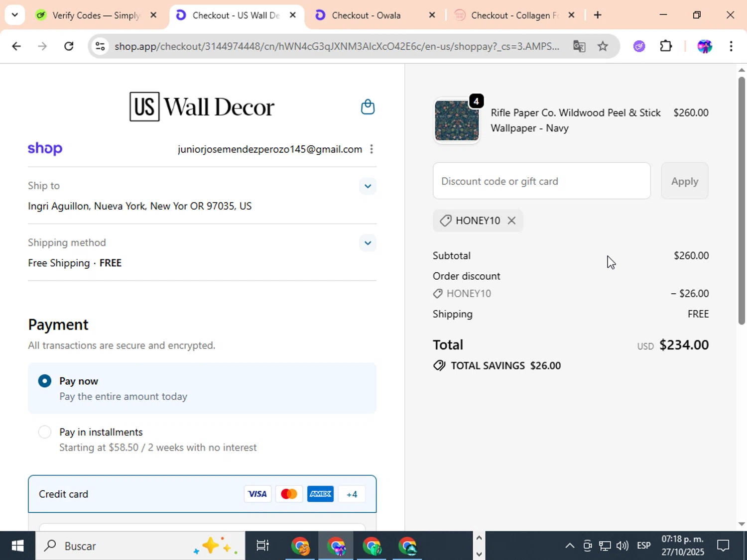Click the Shop Pay logo

pos(45,149)
